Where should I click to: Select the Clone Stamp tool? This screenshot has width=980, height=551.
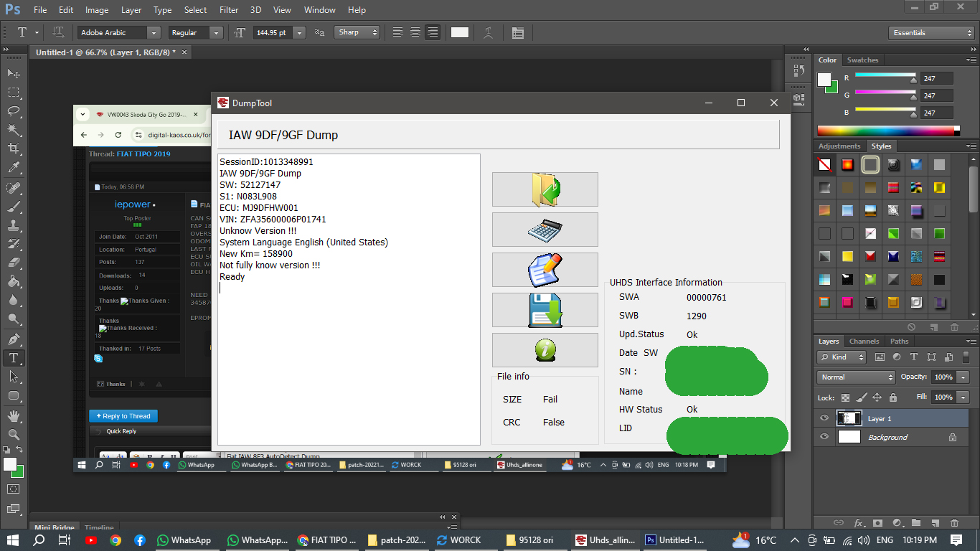[x=13, y=225]
